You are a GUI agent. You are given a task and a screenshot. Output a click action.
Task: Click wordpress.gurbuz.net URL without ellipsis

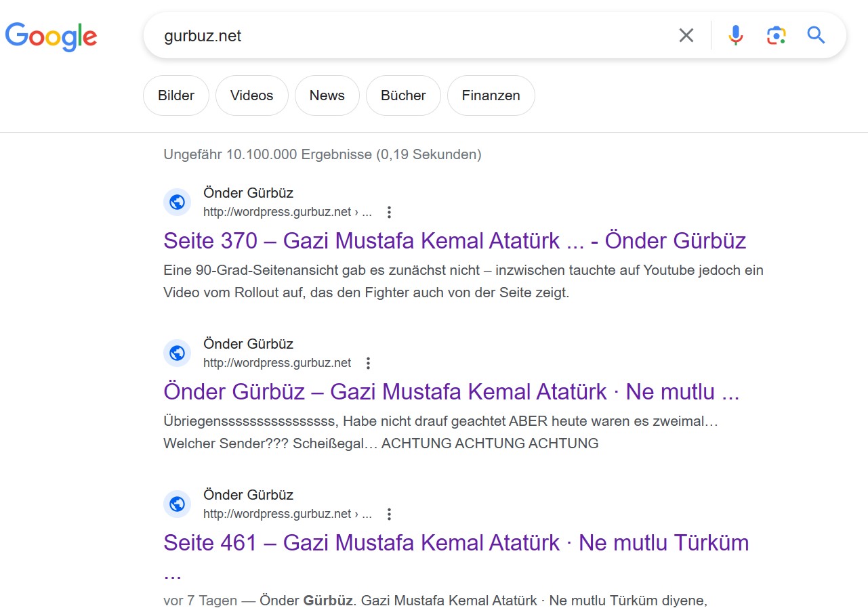click(x=277, y=363)
